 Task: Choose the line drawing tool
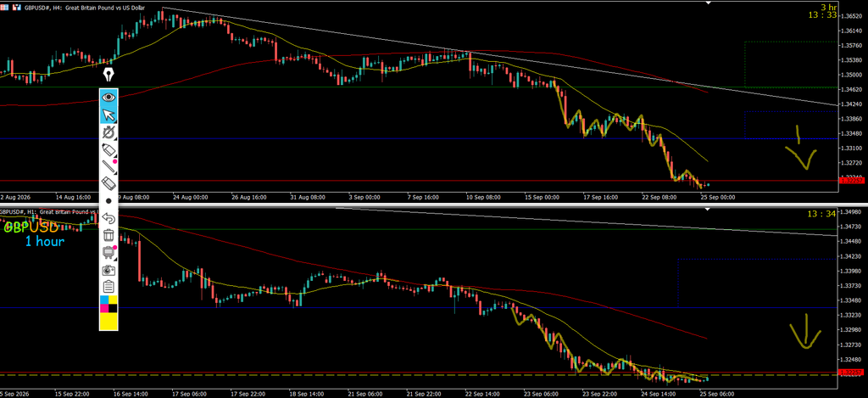(108, 166)
